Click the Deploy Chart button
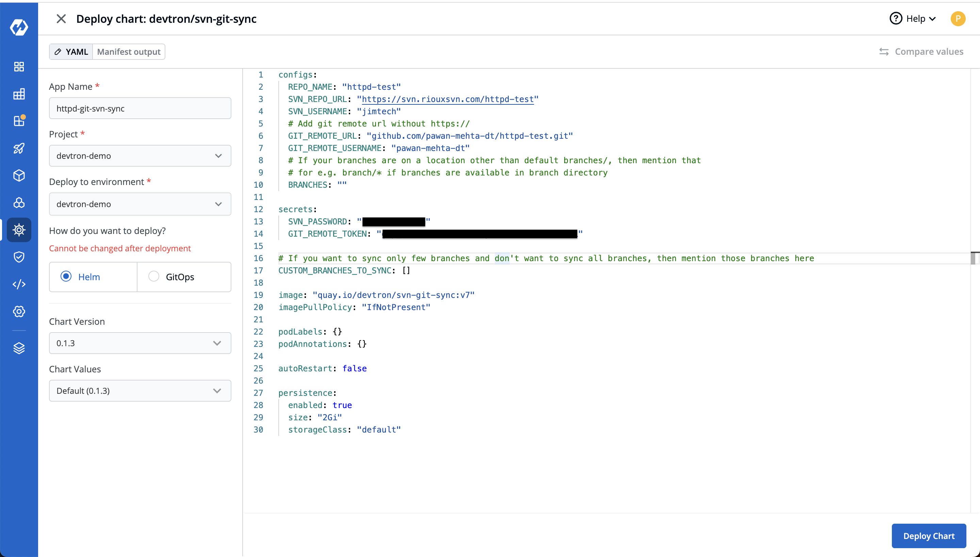This screenshot has height=557, width=980. (929, 536)
